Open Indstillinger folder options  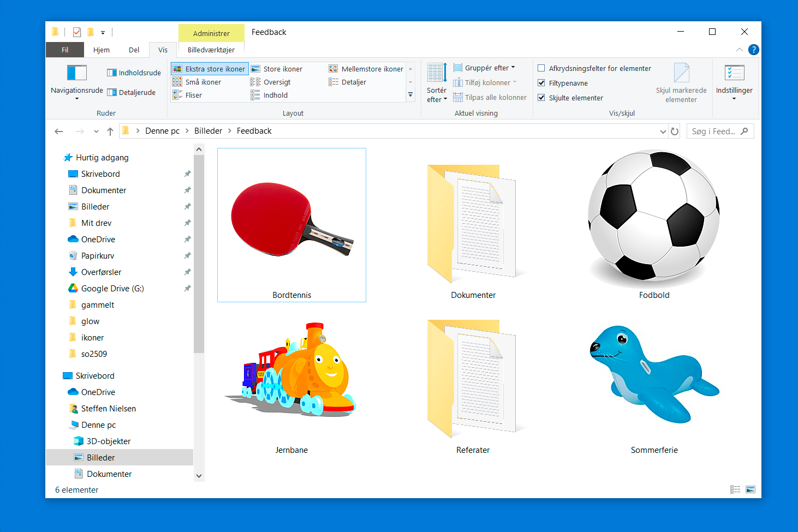pos(734,82)
